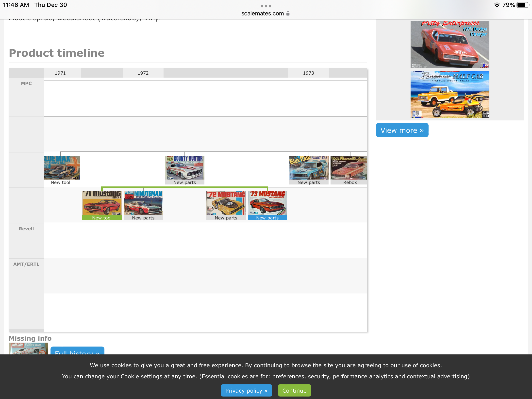Tap the Wi-Fi status icon
The image size is (532, 399).
click(x=497, y=5)
